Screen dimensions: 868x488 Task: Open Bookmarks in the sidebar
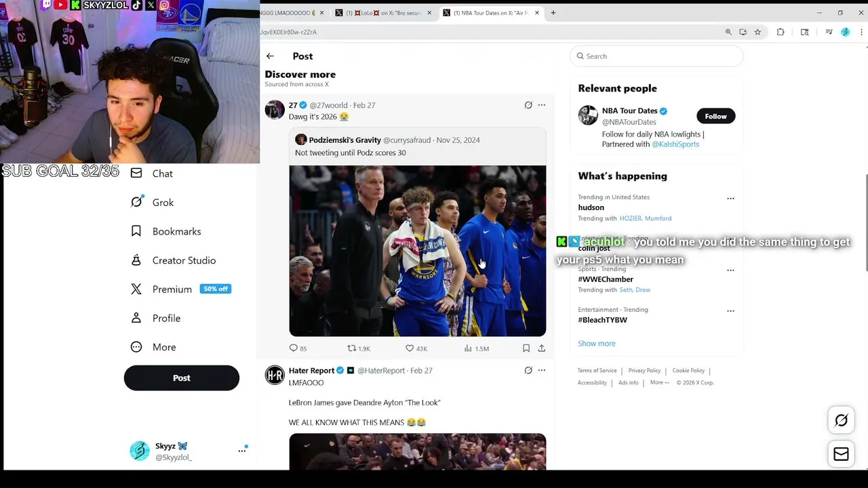[166, 231]
